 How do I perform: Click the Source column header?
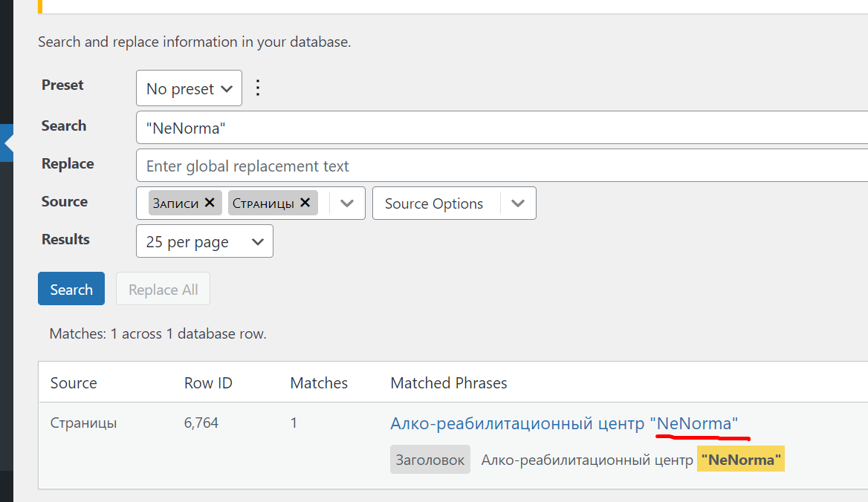click(x=74, y=383)
